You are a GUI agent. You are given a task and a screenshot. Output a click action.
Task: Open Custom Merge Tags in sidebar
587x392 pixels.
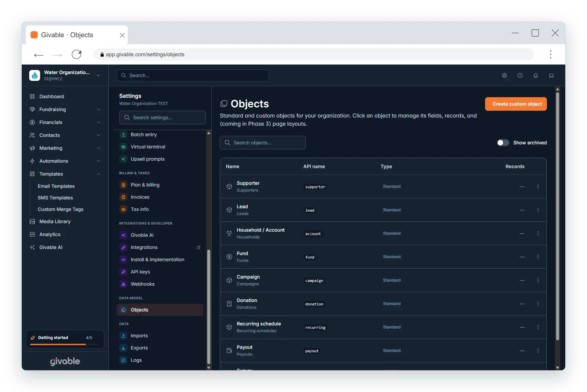click(60, 209)
